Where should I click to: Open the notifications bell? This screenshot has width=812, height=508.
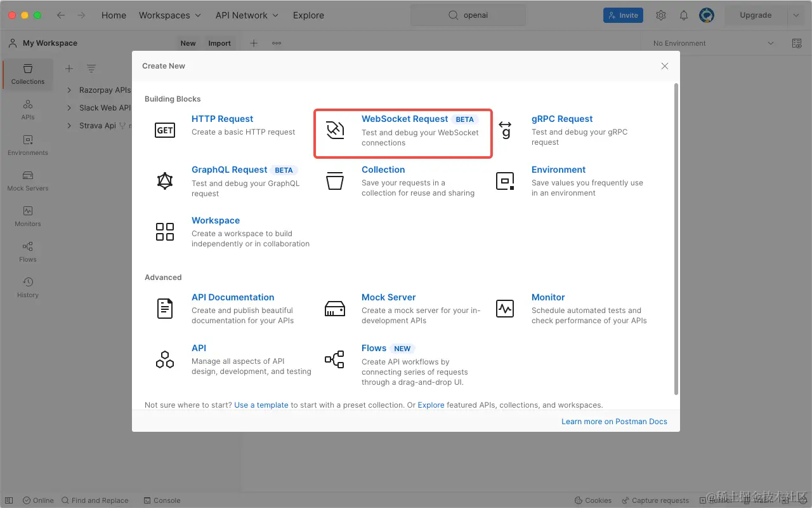pyautogui.click(x=684, y=15)
